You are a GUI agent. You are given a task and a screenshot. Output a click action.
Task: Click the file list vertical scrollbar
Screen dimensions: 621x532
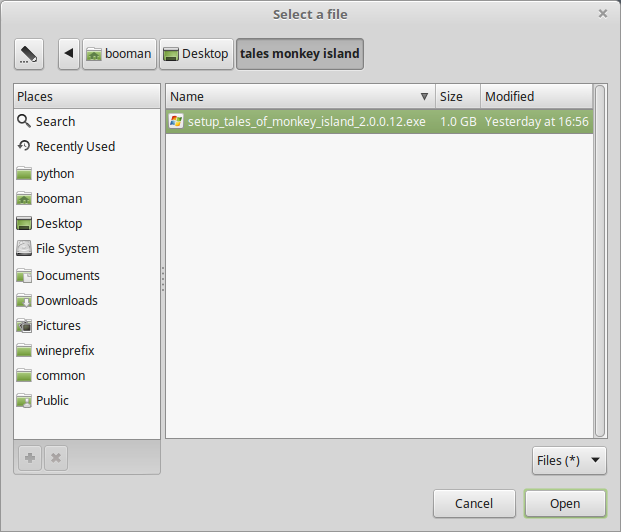pos(600,261)
